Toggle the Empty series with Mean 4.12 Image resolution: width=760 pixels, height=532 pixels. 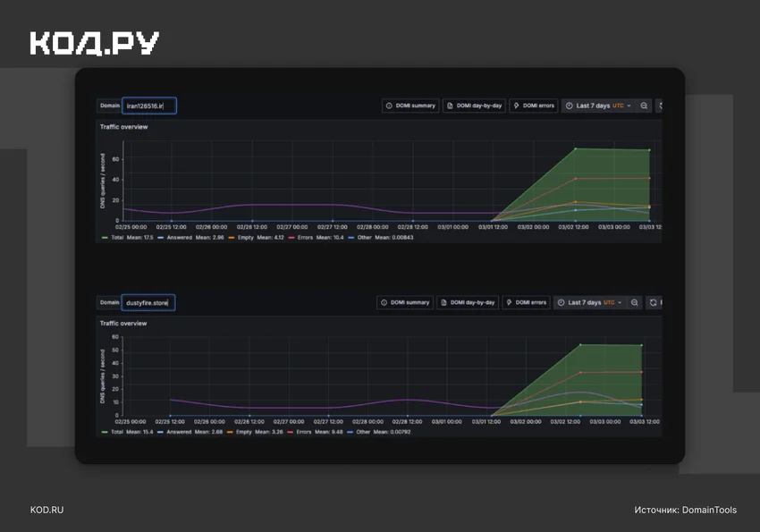tap(256, 238)
